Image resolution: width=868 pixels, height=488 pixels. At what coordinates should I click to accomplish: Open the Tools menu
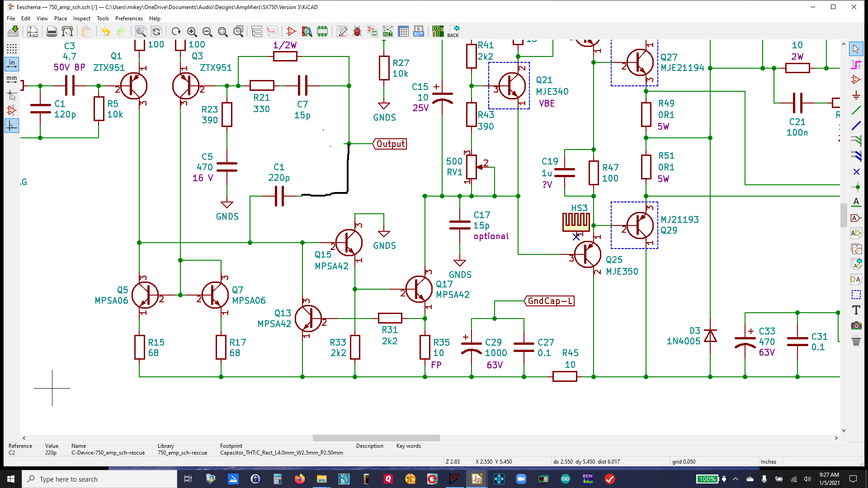pyautogui.click(x=103, y=19)
